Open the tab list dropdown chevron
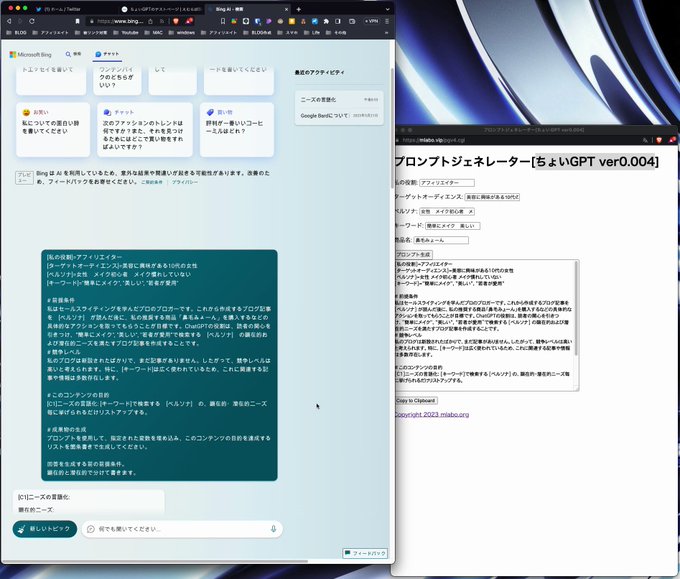 387,9
